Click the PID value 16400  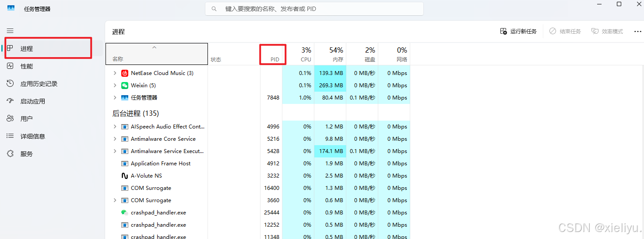271,188
